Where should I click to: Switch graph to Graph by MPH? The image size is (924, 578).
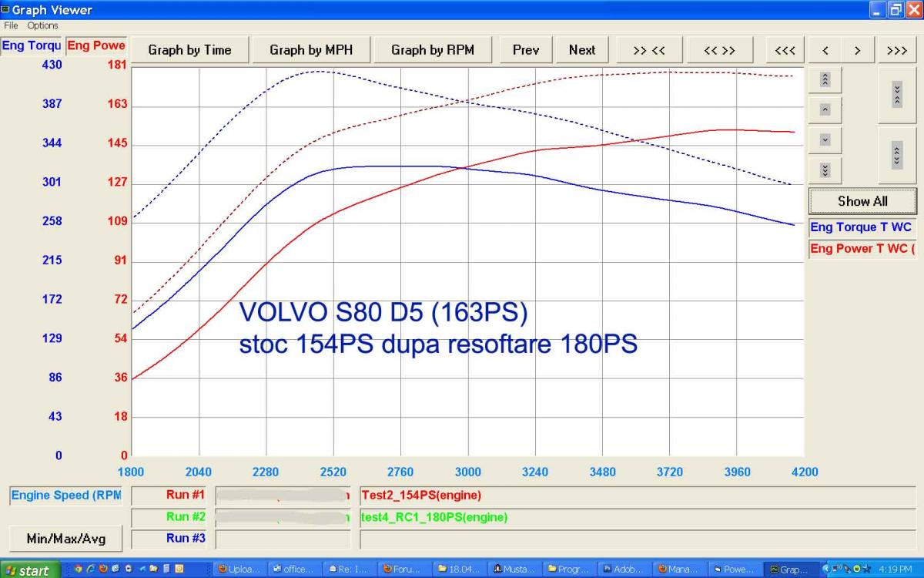(311, 50)
